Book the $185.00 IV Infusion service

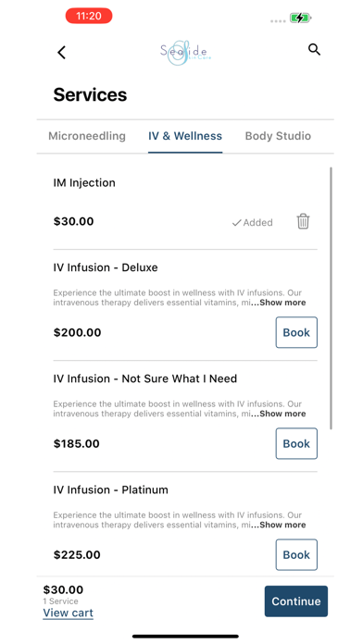pos(296,443)
